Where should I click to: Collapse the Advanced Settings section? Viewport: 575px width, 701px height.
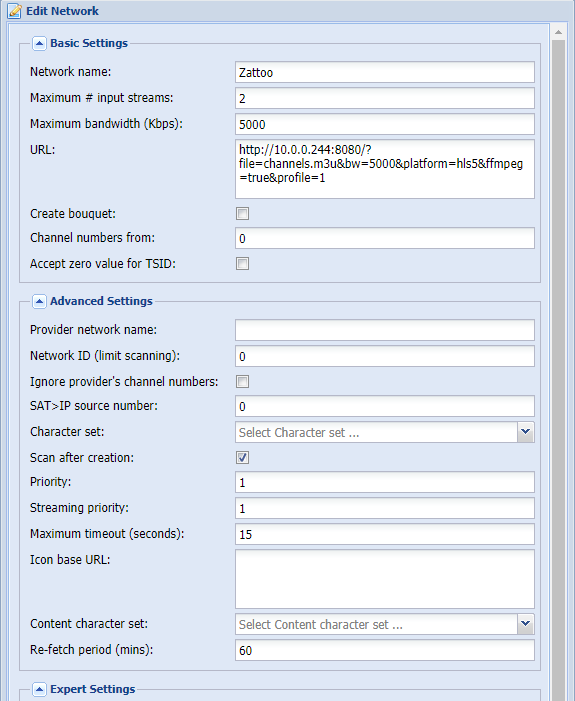pos(39,301)
